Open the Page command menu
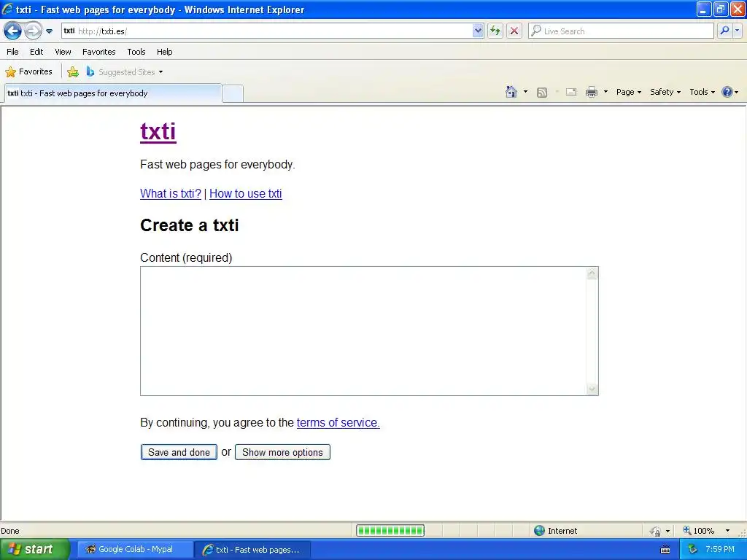Screen dimensions: 747x560 (629, 93)
